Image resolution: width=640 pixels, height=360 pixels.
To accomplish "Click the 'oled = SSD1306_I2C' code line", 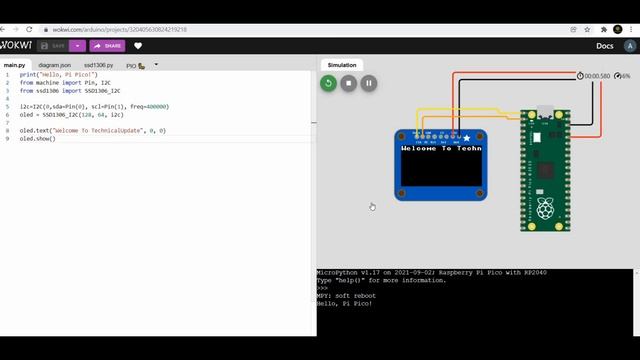I will tap(71, 115).
